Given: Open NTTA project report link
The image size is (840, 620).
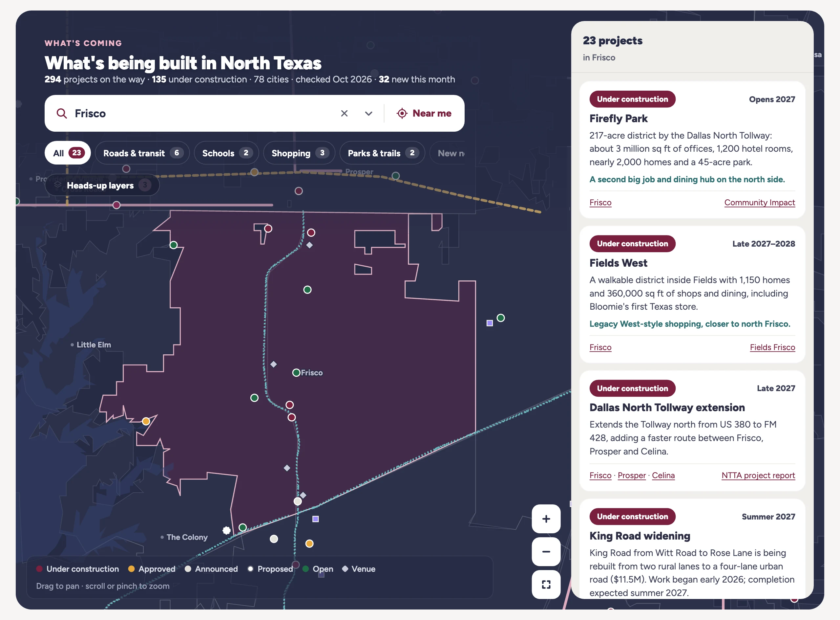Looking at the screenshot, I should point(758,476).
